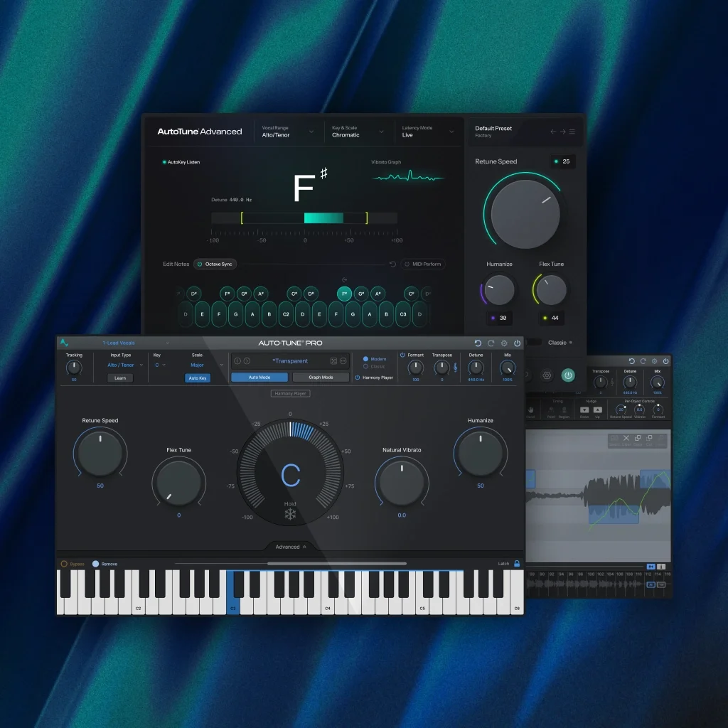The height and width of the screenshot is (728, 728).
Task: Click the Copy icon in graph toolbar
Action: point(638,438)
